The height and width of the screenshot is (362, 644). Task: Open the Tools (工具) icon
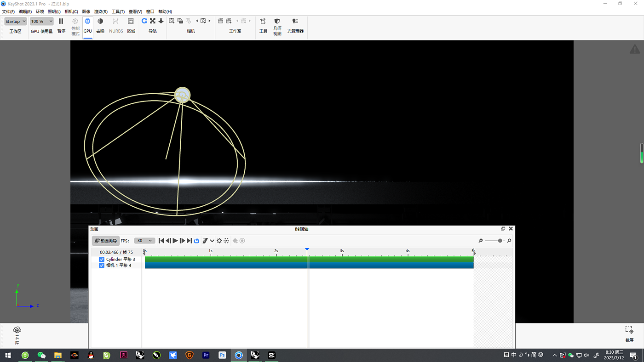[x=263, y=22]
